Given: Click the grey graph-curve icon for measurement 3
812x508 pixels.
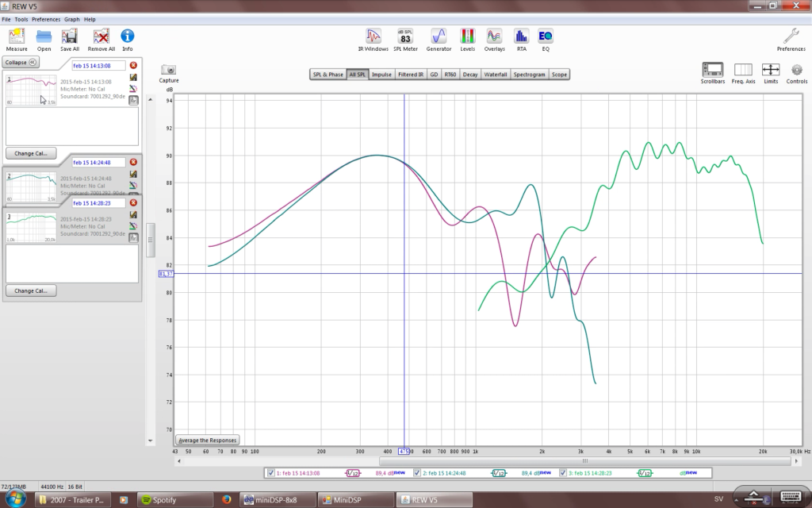Looking at the screenshot, I should (133, 237).
